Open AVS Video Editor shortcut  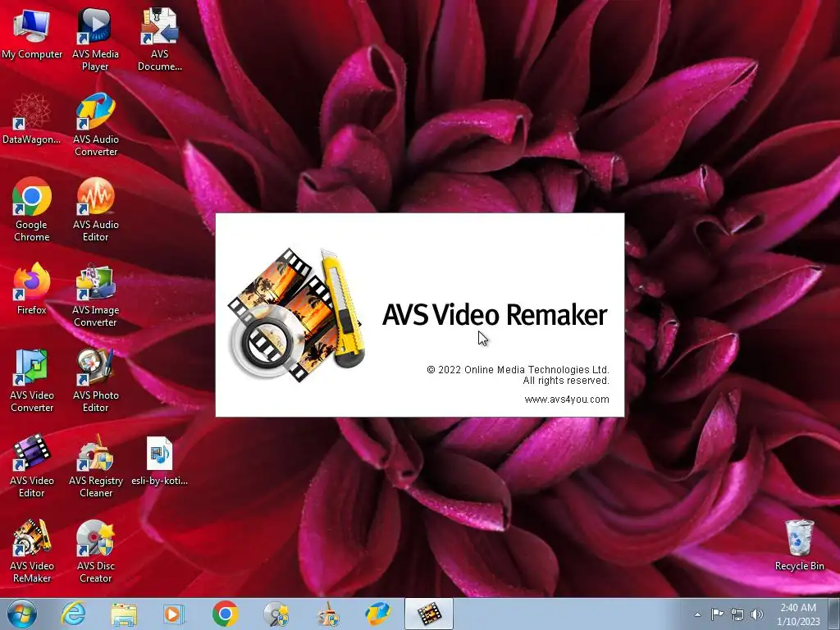pyautogui.click(x=32, y=465)
